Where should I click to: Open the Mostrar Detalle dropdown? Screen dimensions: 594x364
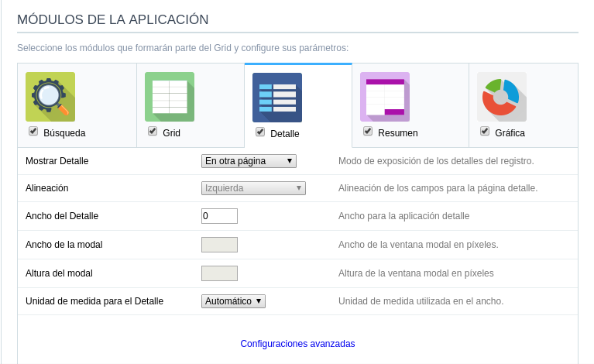coord(249,161)
